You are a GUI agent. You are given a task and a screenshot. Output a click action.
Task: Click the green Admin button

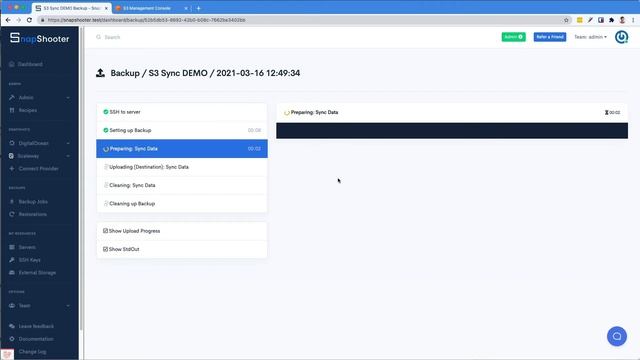coord(513,37)
